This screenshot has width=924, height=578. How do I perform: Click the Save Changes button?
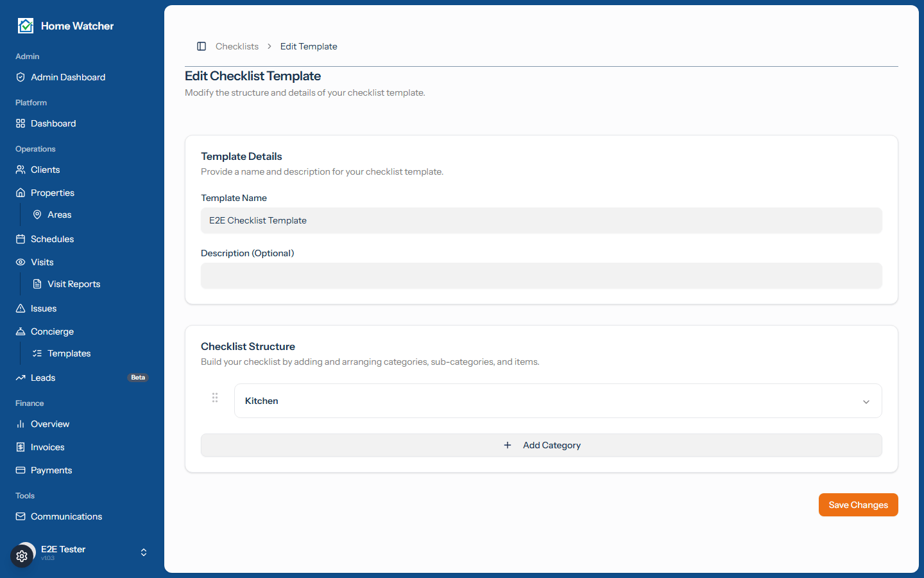pyautogui.click(x=858, y=505)
